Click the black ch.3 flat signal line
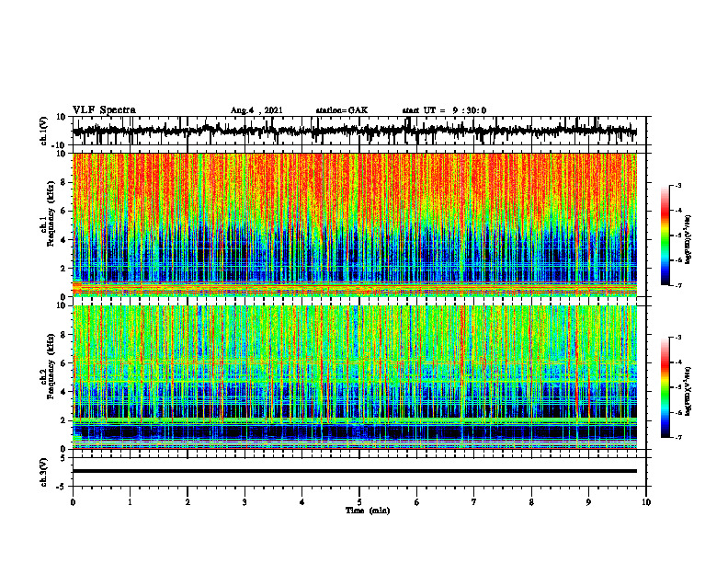 coord(355,471)
